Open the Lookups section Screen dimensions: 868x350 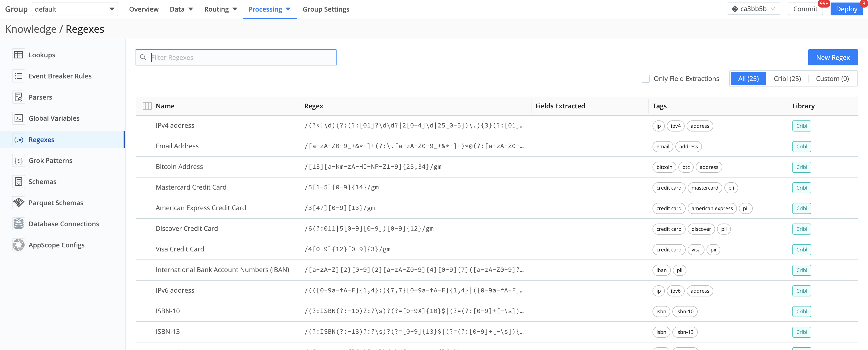coord(41,55)
